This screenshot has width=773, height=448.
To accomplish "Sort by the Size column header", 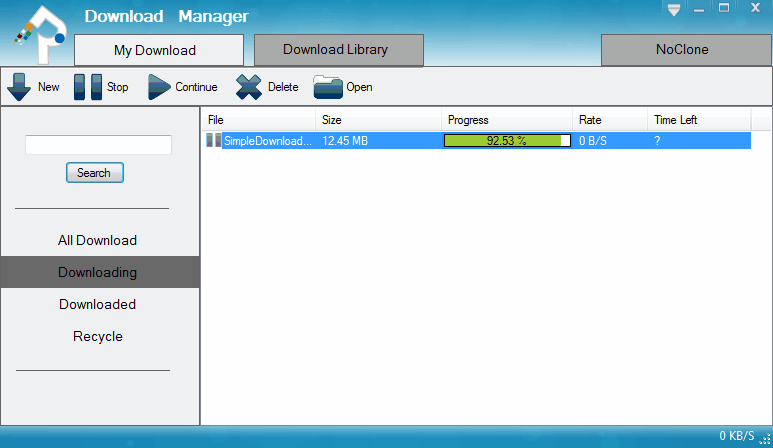I will (379, 120).
